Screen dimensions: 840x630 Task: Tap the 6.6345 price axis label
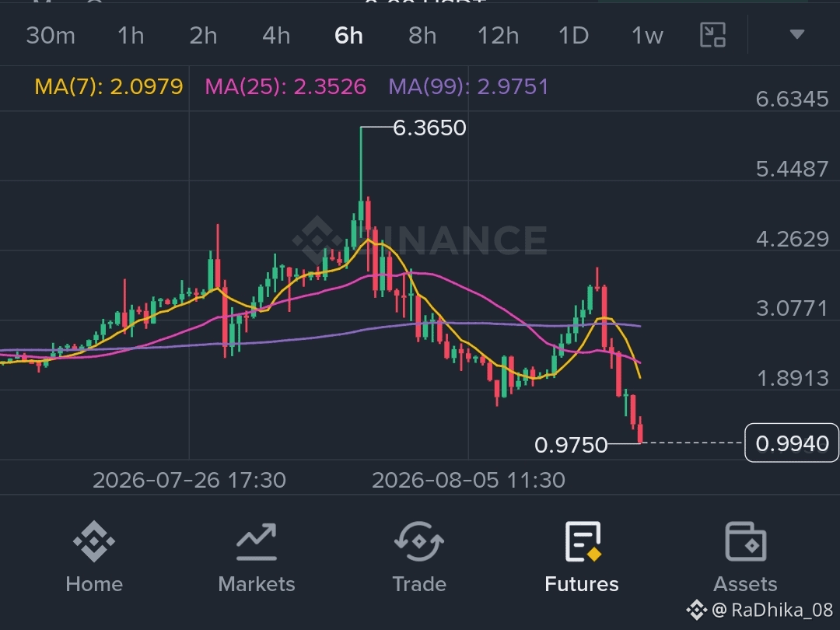click(792, 99)
